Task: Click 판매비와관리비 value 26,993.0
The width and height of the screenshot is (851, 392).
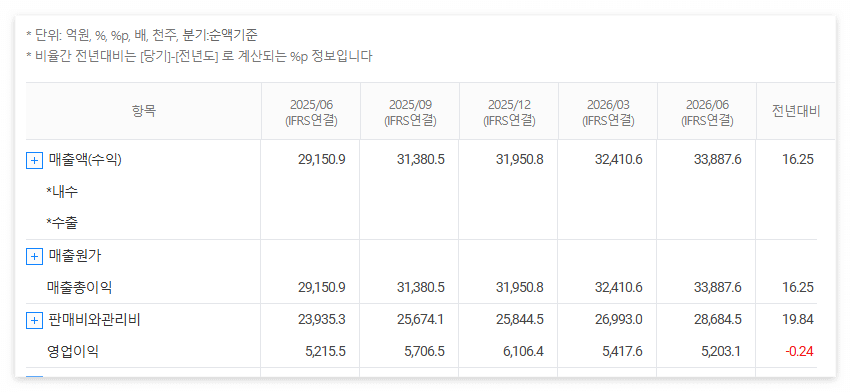Action: click(619, 320)
